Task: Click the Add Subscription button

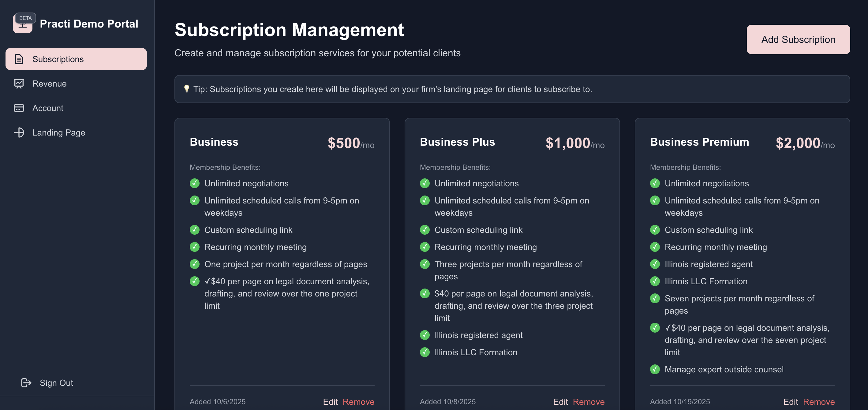Action: pyautogui.click(x=798, y=39)
